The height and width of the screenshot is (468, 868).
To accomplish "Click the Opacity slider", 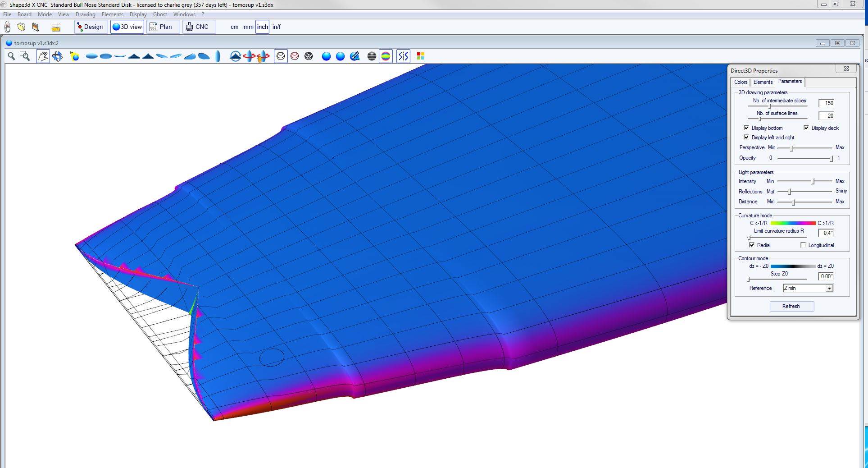I will coord(804,158).
